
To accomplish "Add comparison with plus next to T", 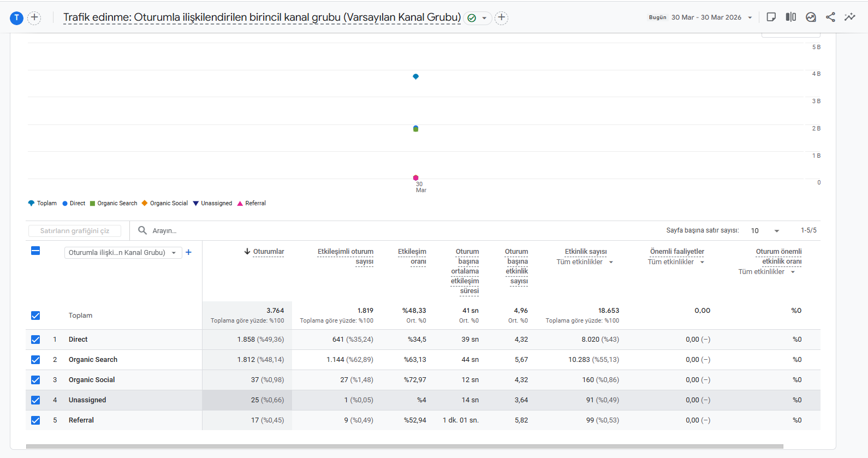I will coord(34,17).
